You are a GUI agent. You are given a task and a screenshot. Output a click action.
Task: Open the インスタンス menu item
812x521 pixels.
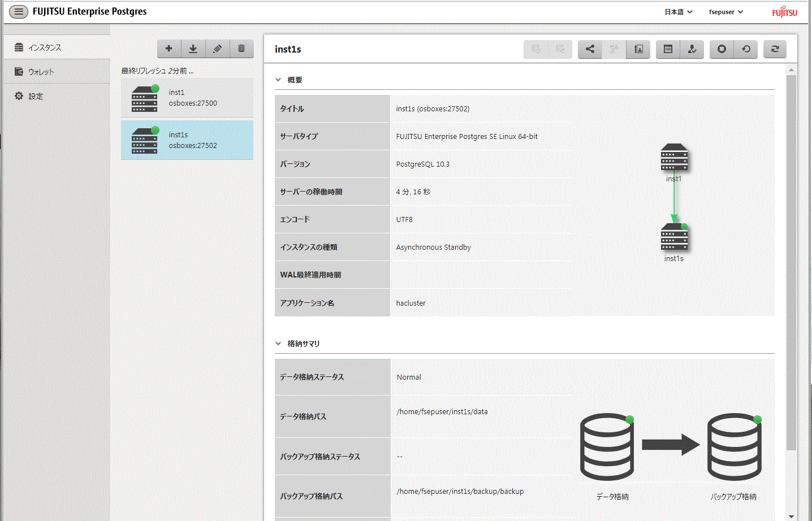click(x=57, y=47)
